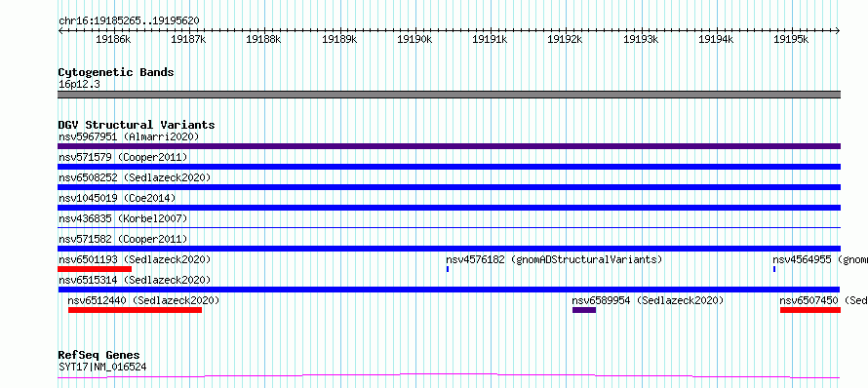Click the Cytogenetic Bands track title
The width and height of the screenshot is (868, 388).
(x=116, y=72)
